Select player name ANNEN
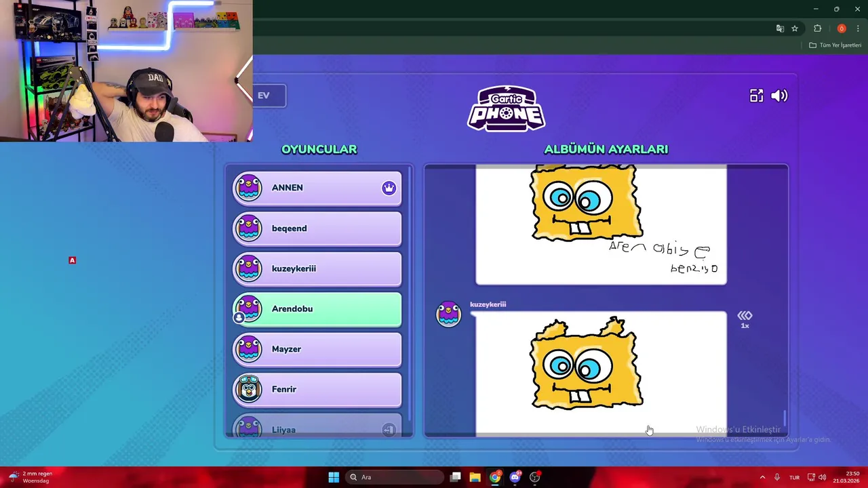This screenshot has width=868, height=488. click(288, 188)
